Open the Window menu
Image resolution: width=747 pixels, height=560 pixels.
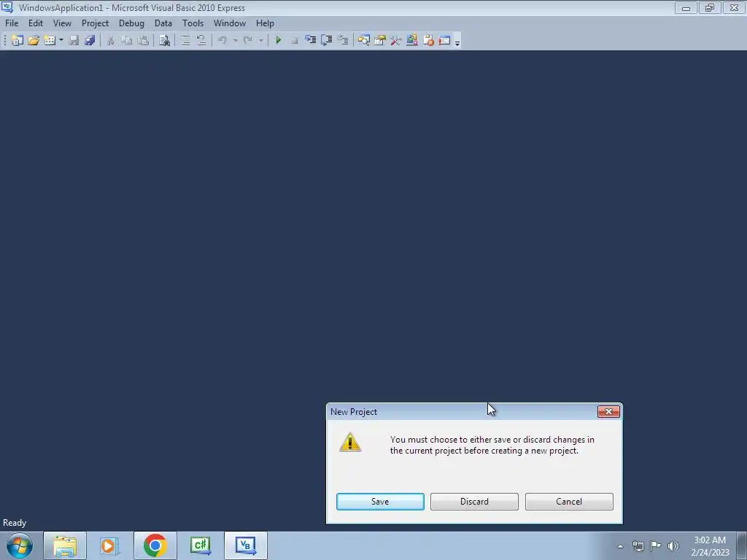point(230,23)
